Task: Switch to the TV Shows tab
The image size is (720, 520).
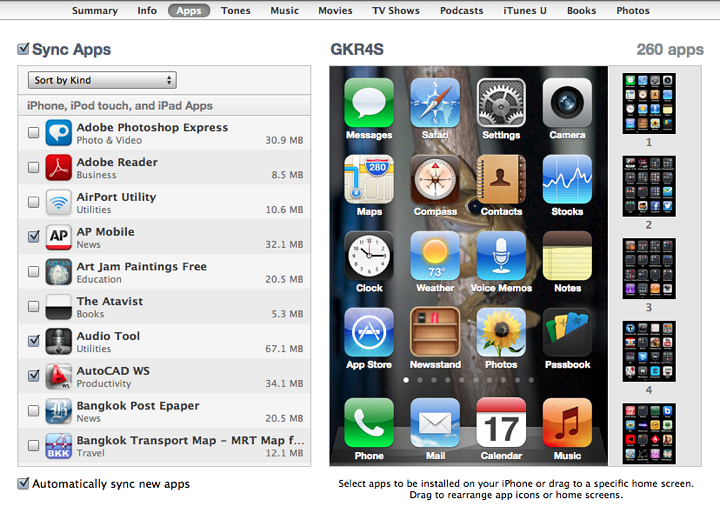Action: [x=396, y=11]
